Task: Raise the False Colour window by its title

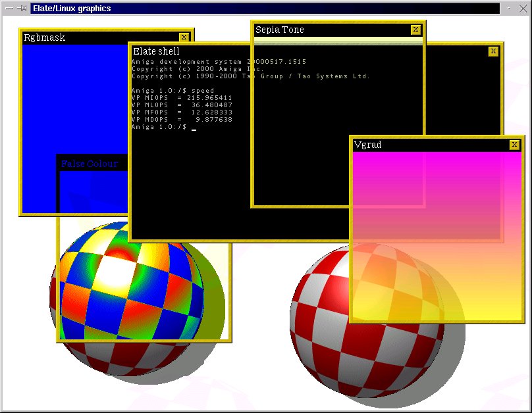Action: click(90, 164)
